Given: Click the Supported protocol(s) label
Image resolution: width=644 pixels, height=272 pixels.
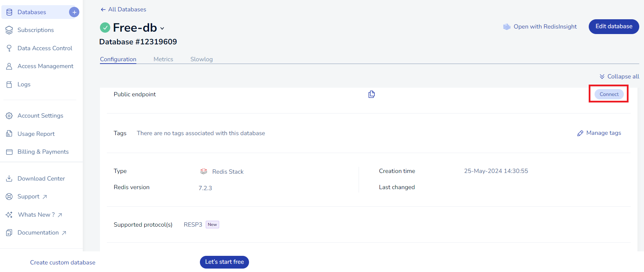Looking at the screenshot, I should [143, 225].
